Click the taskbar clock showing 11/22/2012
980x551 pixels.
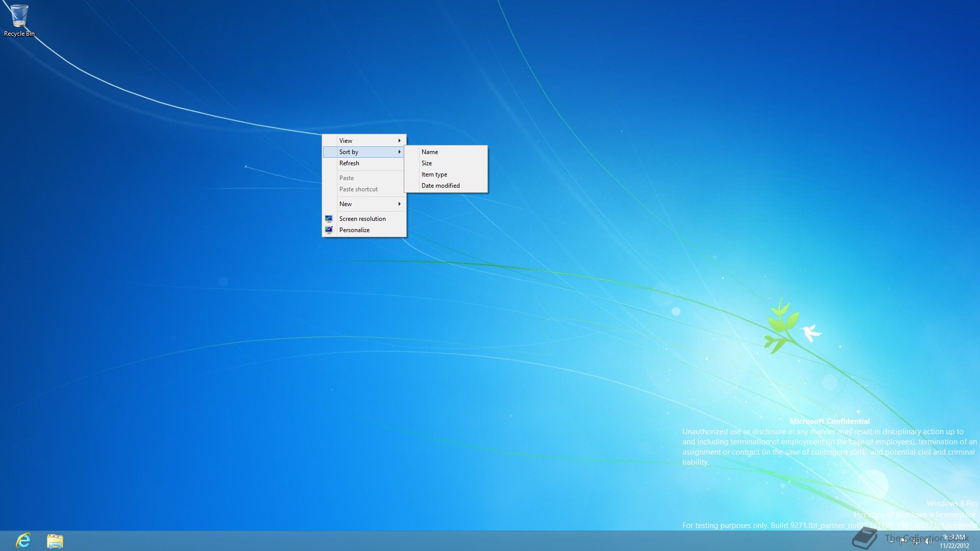(x=954, y=541)
